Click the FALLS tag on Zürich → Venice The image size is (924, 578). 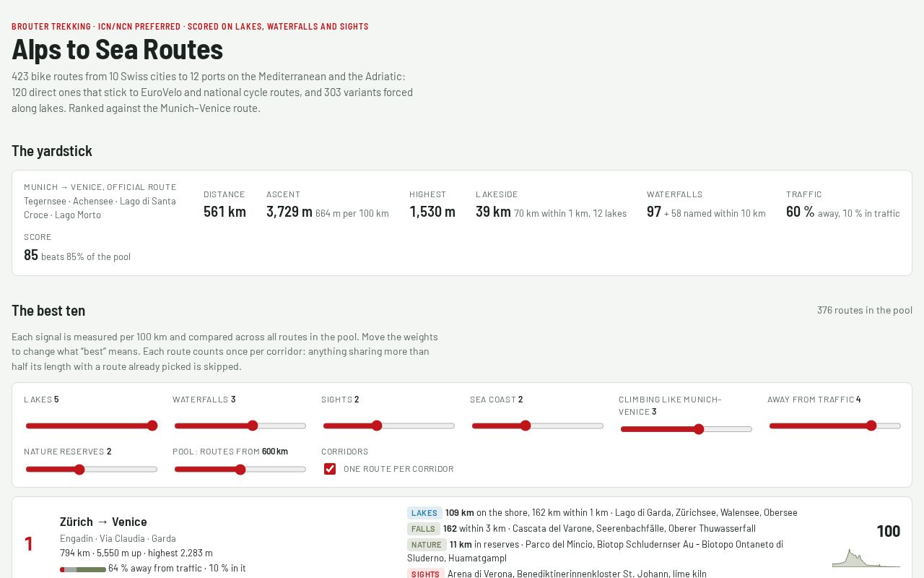424,529
